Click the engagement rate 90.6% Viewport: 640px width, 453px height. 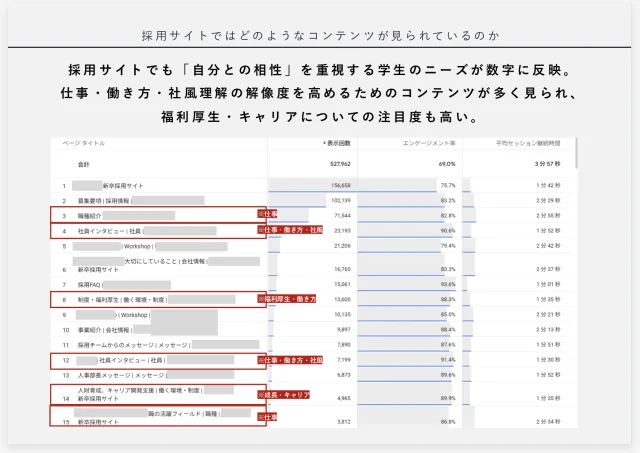[x=448, y=231]
